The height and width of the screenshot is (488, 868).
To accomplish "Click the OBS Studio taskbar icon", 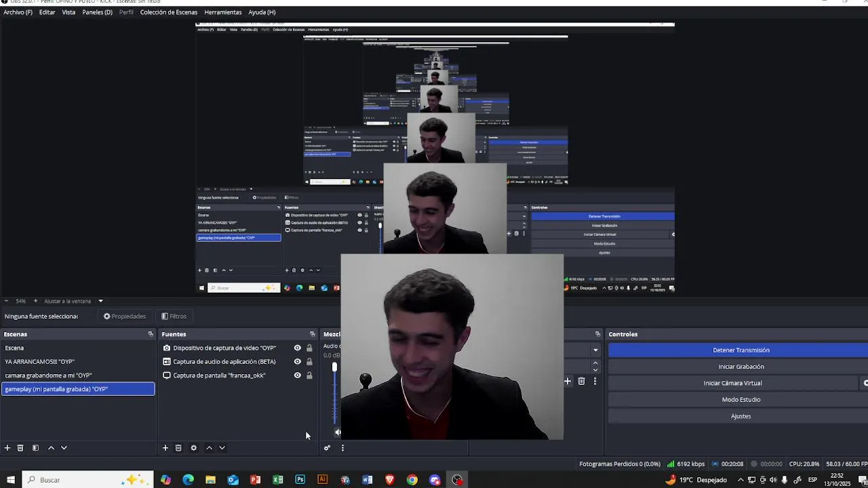I will [x=457, y=480].
